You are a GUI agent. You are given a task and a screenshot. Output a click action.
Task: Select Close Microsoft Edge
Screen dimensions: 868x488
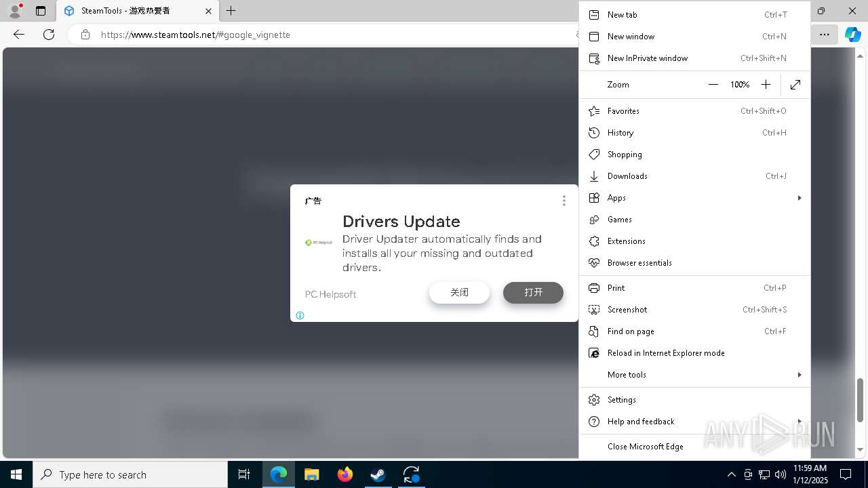[695, 447]
